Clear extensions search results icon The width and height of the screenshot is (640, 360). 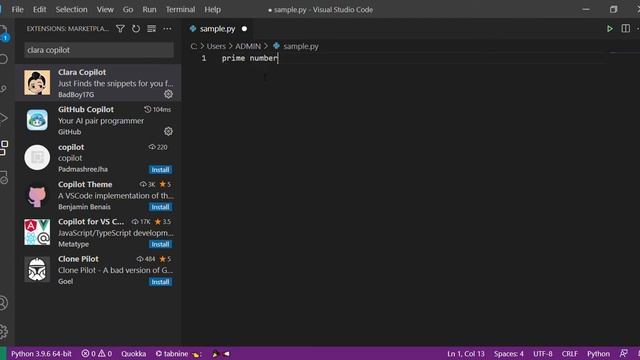click(x=151, y=29)
